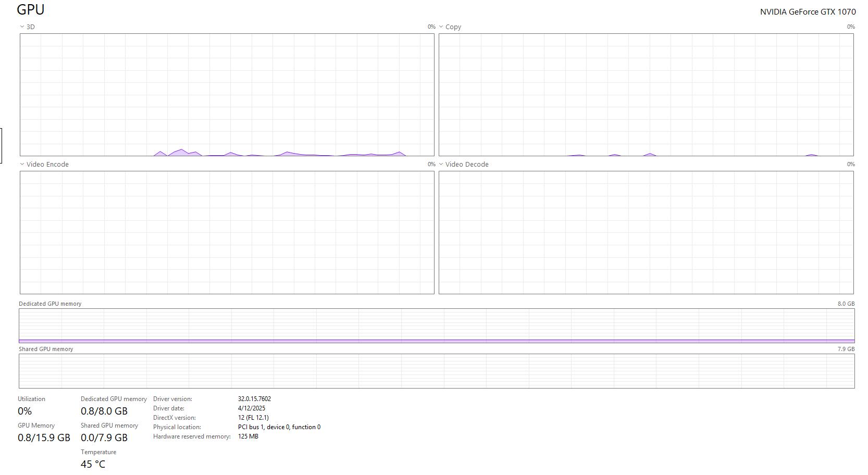
Task: Click the driver version number 32.0.15.7602
Action: [x=254, y=399]
